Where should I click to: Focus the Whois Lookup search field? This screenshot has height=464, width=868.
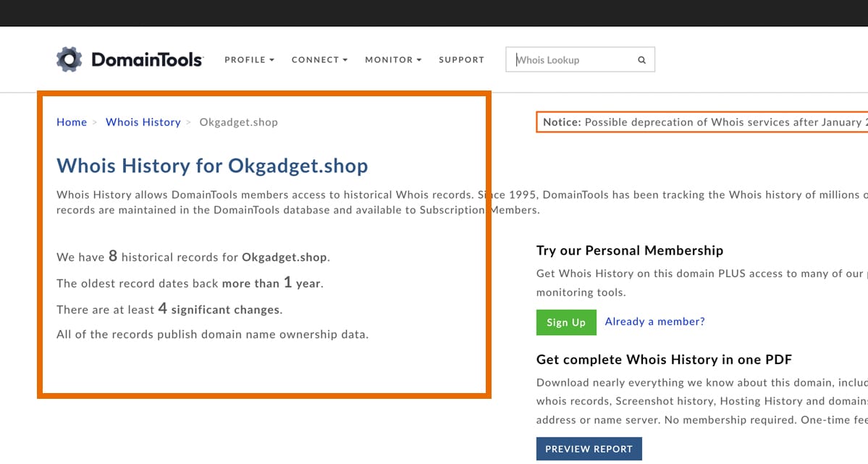[x=580, y=60]
